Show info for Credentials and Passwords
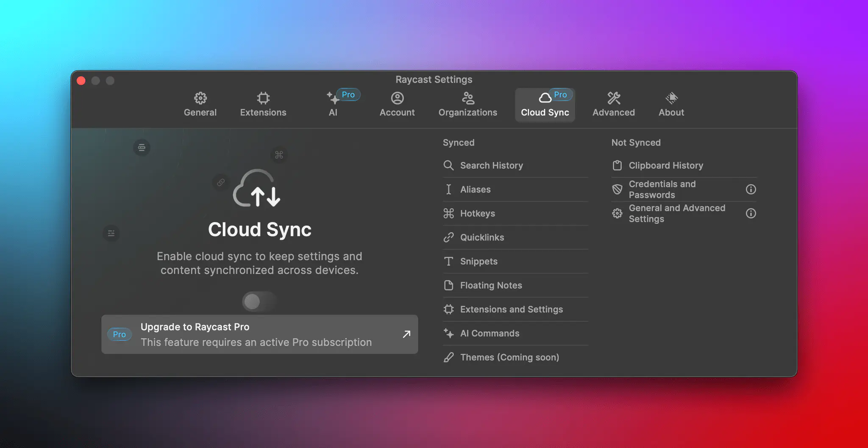The image size is (868, 448). [751, 189]
